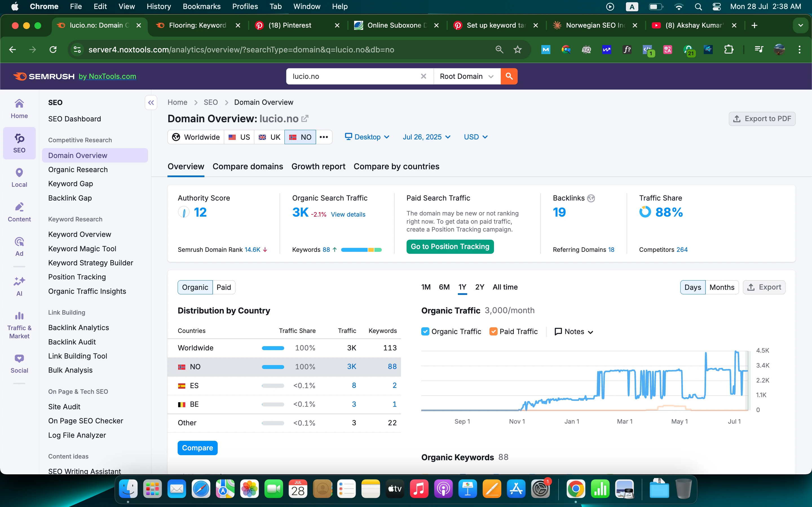Open the Root Domain dropdown

pos(466,76)
